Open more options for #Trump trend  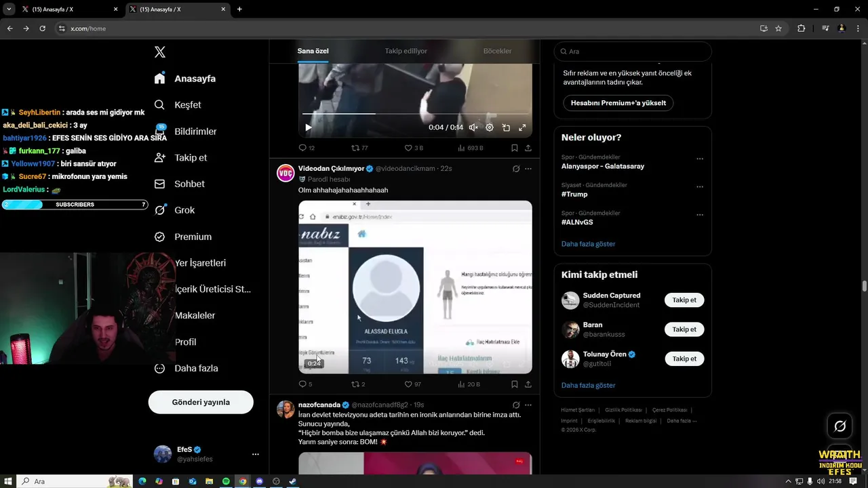700,187
